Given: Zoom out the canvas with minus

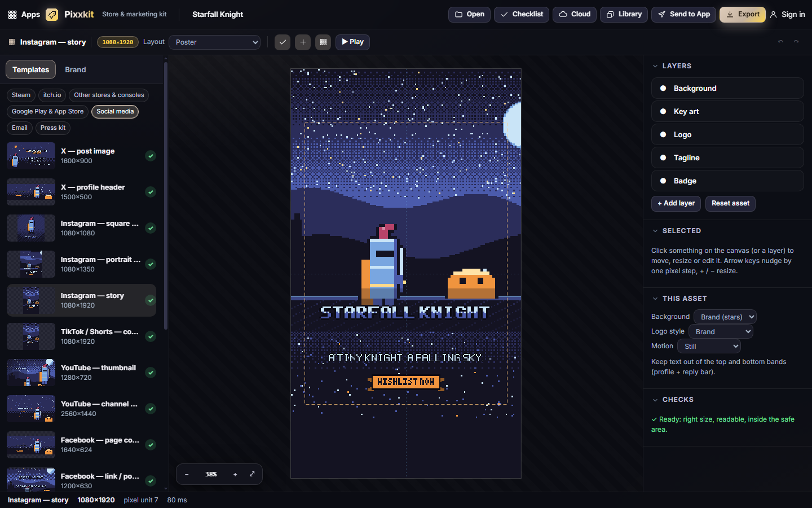Looking at the screenshot, I should [187, 474].
